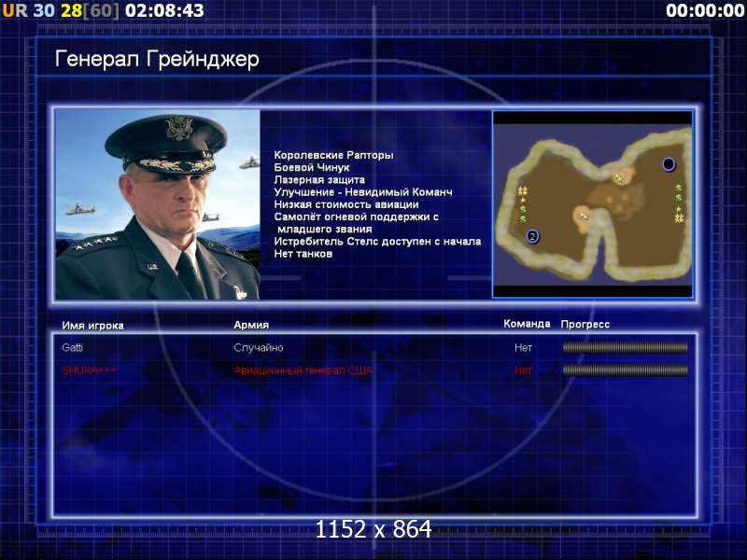Click the grey '[60]' counter at top
The height and width of the screenshot is (560, 747).
pos(101,10)
